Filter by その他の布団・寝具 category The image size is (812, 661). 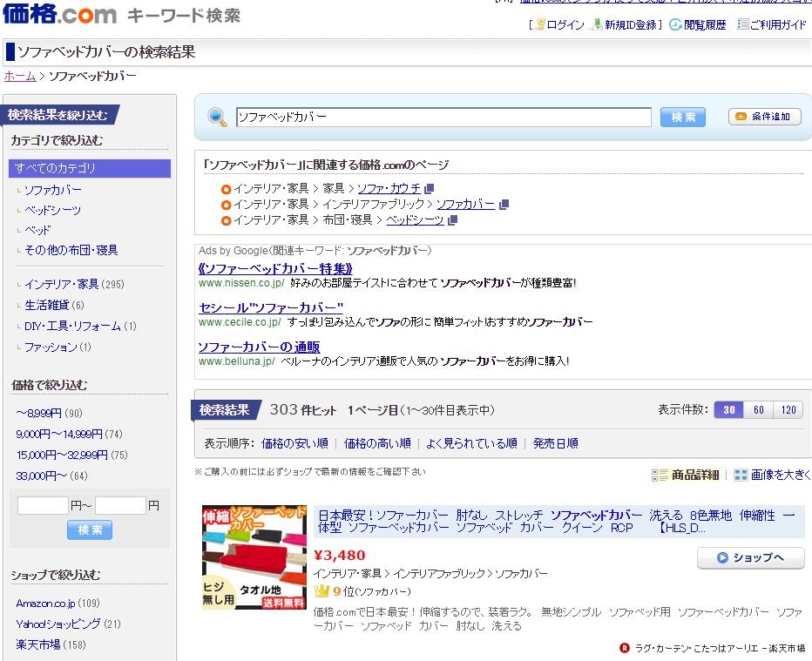71,250
